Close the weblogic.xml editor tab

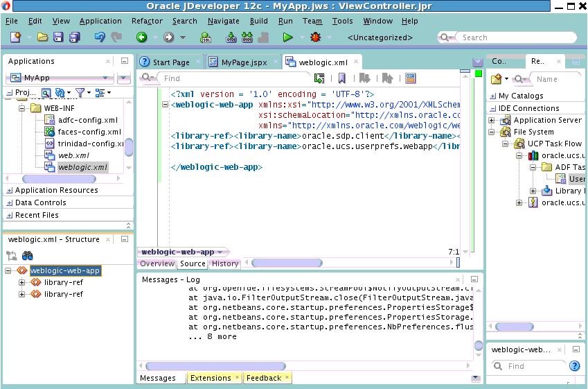[x=356, y=62]
